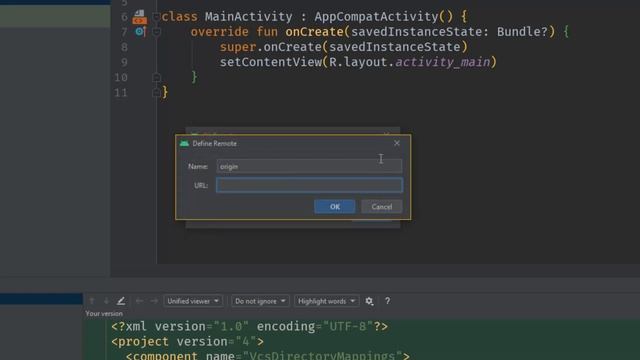Click the AppCompatActivity text in code
Viewport: 640px width, 360px height.
coord(376,17)
